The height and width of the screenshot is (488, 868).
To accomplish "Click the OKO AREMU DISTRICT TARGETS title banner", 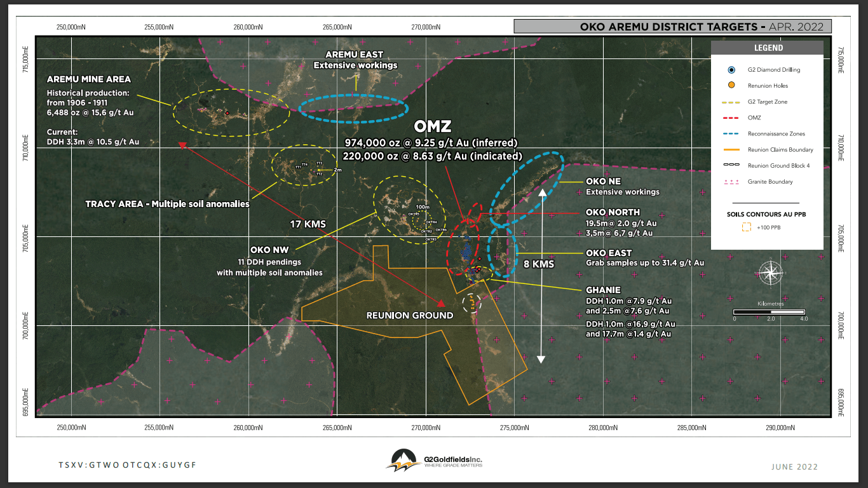I will pyautogui.click(x=672, y=27).
